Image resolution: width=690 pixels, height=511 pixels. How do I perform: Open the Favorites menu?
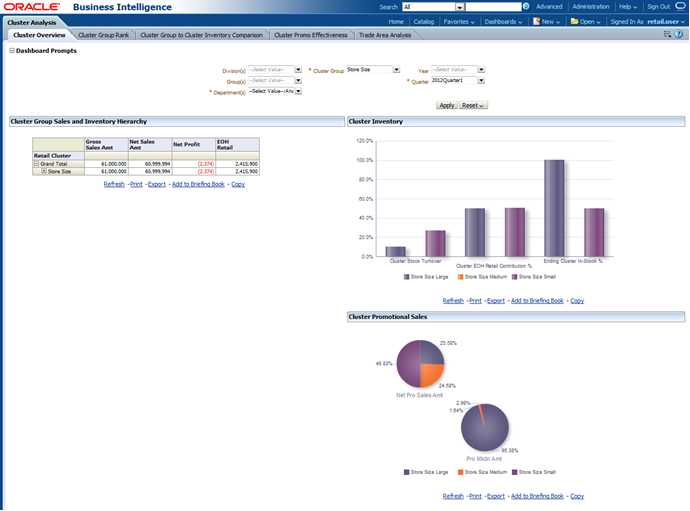[x=459, y=22]
